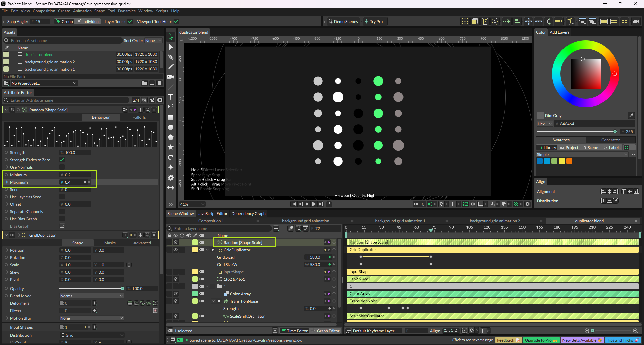The height and width of the screenshot is (345, 644).
Task: Select the Star shape tool
Action: click(171, 147)
